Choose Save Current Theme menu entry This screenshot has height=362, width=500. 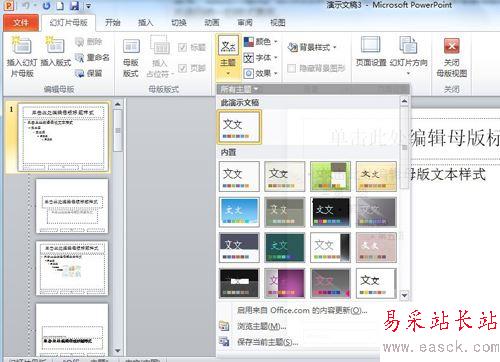coord(268,342)
